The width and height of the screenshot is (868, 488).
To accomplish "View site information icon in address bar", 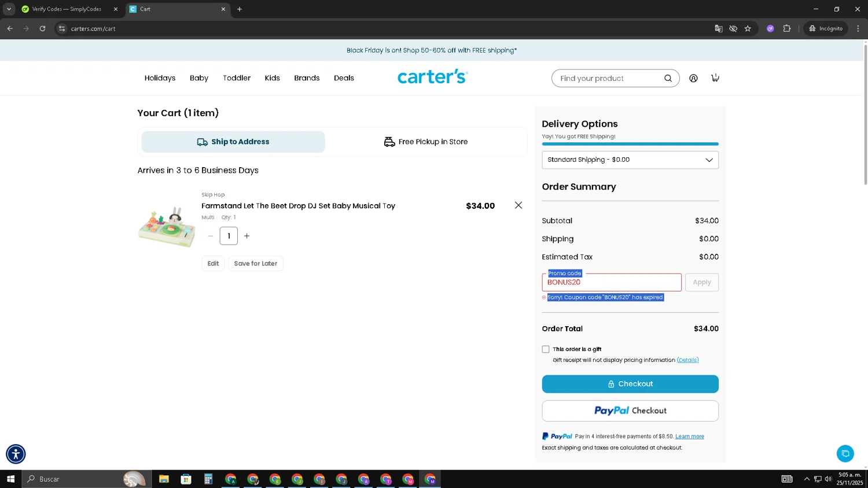I will (62, 28).
